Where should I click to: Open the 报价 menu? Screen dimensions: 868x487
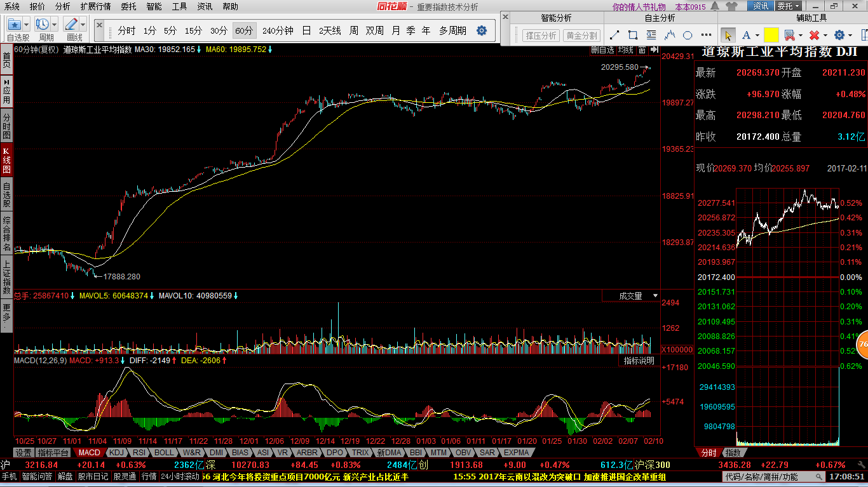click(x=37, y=6)
